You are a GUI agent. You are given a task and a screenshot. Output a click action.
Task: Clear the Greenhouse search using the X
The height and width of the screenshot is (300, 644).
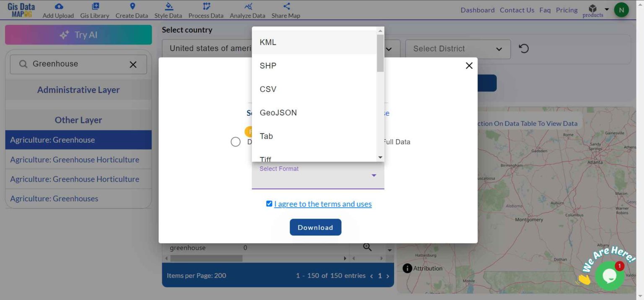click(133, 64)
